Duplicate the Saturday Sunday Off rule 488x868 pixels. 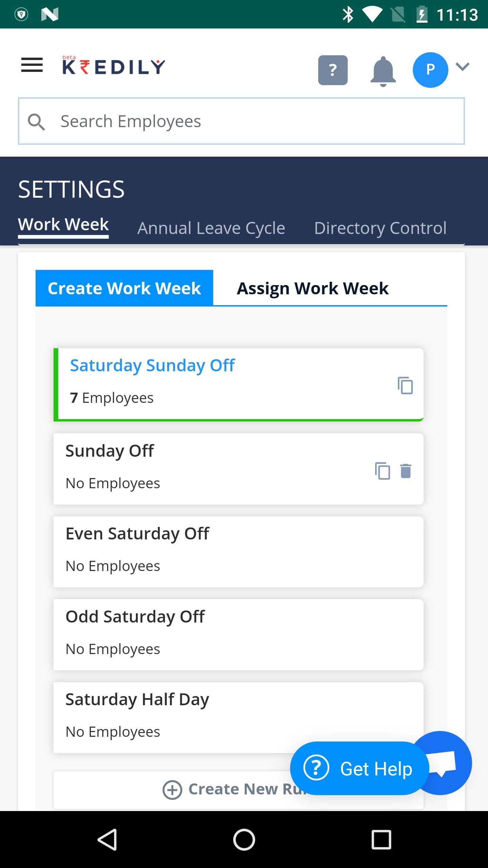[405, 386]
